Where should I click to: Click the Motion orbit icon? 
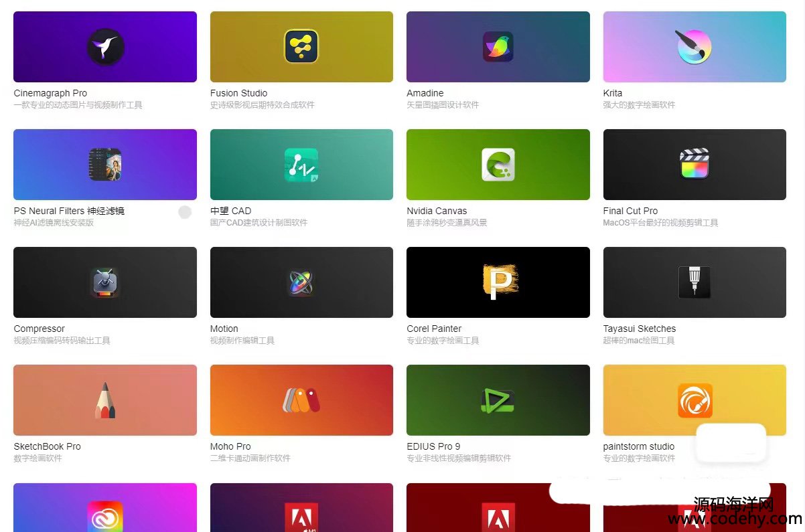(301, 282)
